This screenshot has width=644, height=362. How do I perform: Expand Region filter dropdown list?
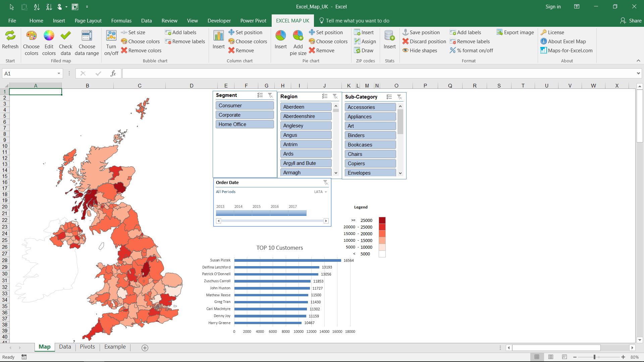point(336,172)
